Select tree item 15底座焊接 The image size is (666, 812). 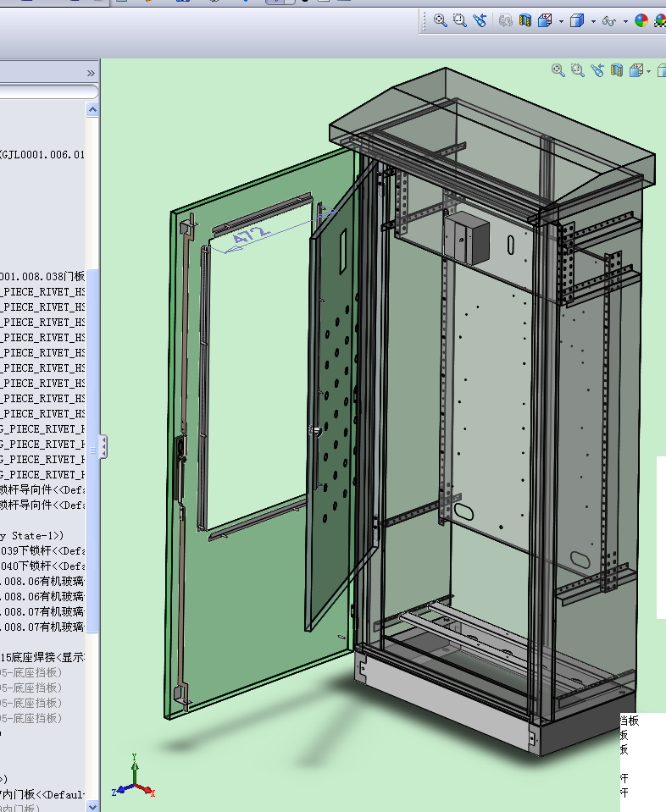(42, 657)
